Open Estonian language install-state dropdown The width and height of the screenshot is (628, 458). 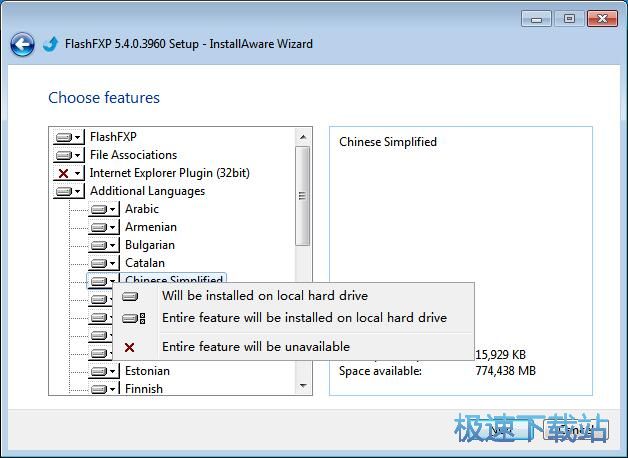click(x=104, y=371)
